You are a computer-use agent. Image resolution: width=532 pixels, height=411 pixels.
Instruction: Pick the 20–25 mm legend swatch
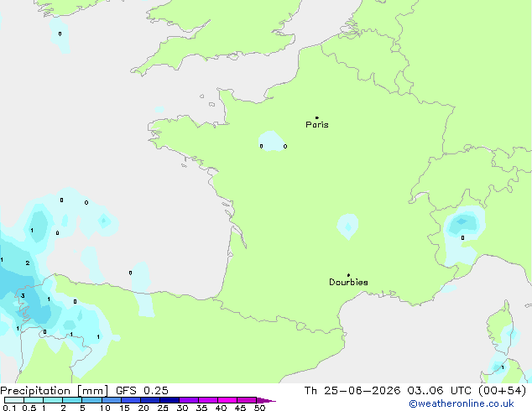pyautogui.click(x=149, y=400)
